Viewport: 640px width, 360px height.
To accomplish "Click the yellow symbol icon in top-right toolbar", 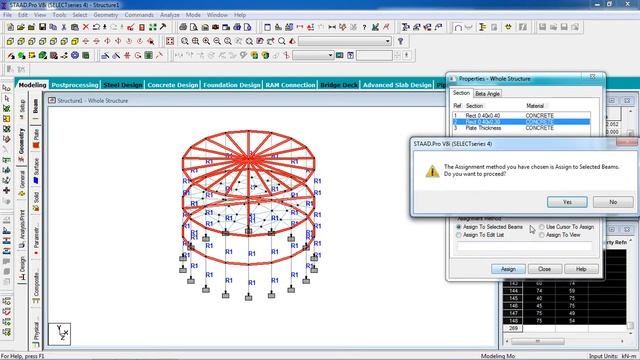I will click(x=508, y=27).
